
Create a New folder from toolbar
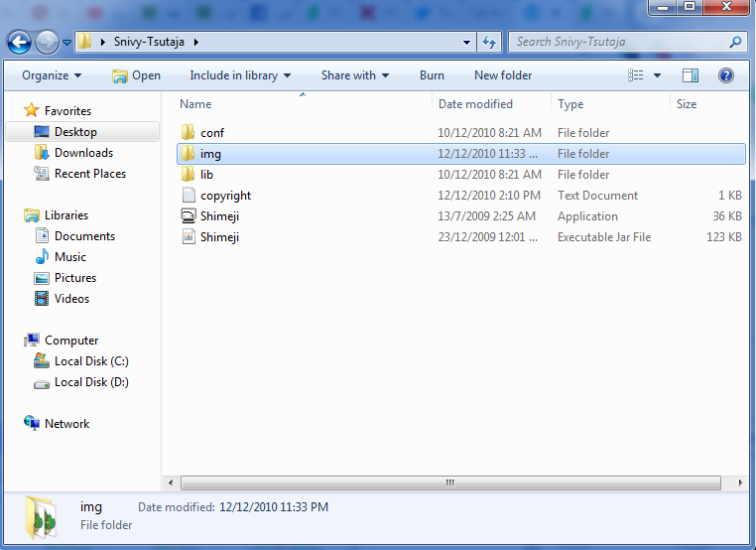[x=503, y=75]
